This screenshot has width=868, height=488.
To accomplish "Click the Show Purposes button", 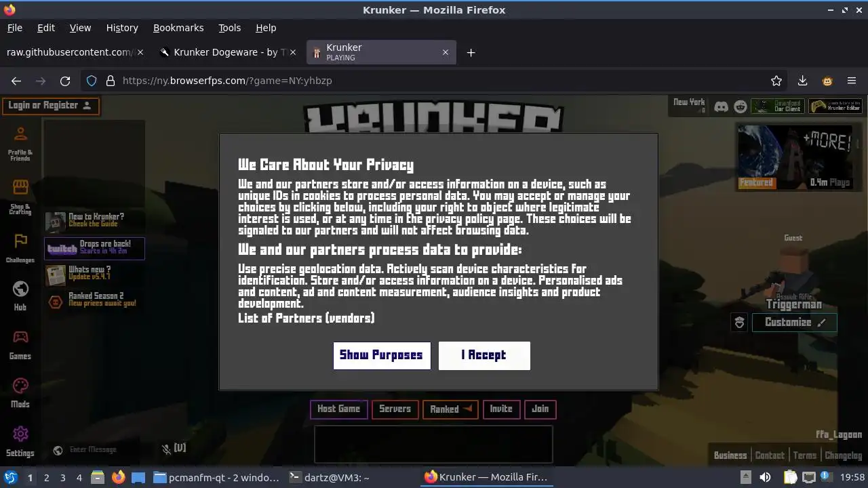I will click(381, 355).
